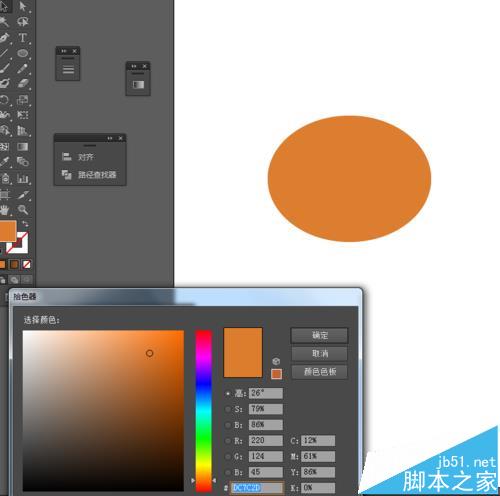Open the collapsed Gradient panel icon

tap(138, 85)
